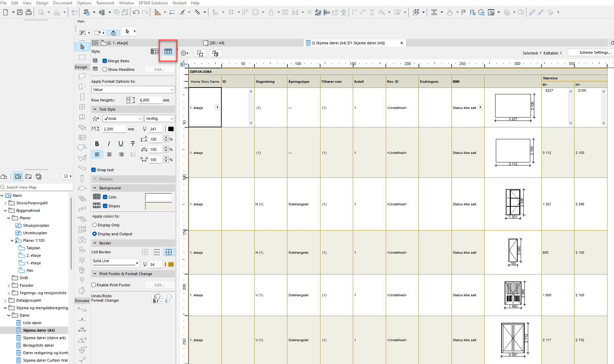Image resolution: width=614 pixels, height=364 pixels.
Task: Click the Row Heights input field
Action: coord(150,100)
